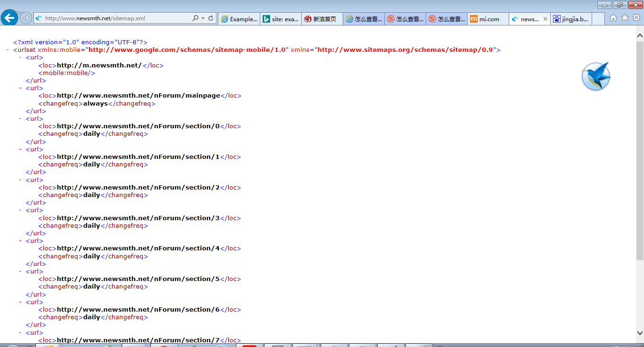The image size is (644, 347).
Task: Click the loc text ending section/3
Action: [x=139, y=218]
